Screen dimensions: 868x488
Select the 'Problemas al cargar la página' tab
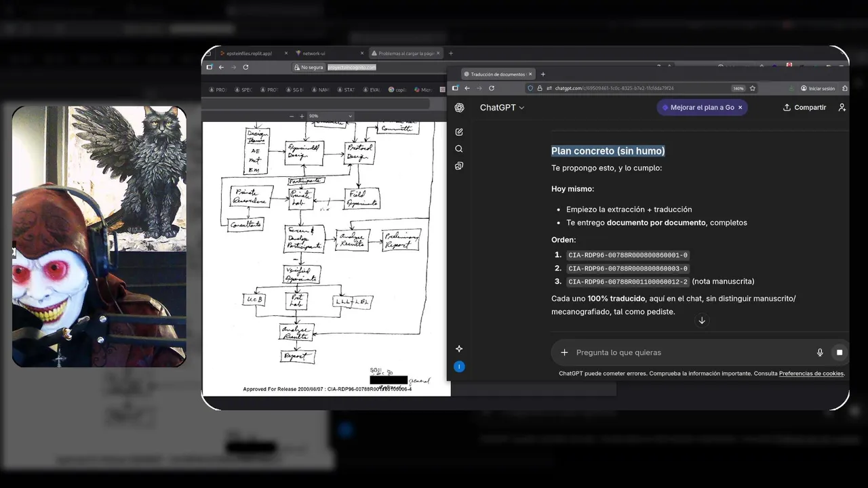tap(406, 53)
